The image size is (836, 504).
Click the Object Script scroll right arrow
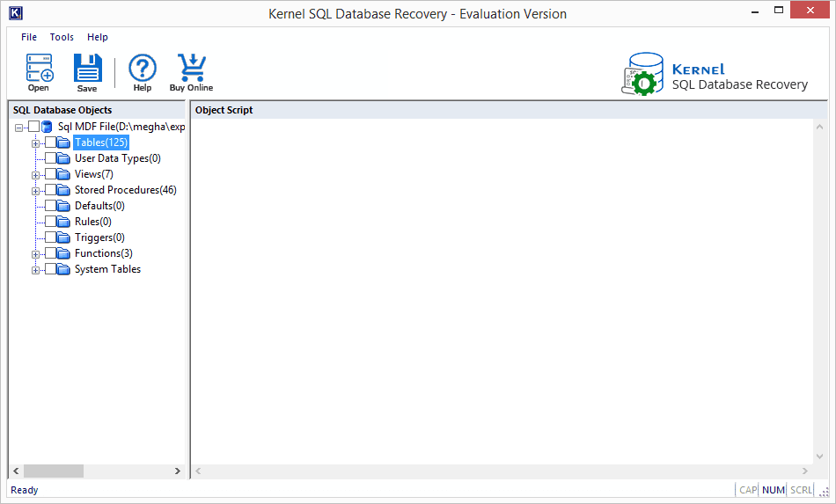click(805, 471)
